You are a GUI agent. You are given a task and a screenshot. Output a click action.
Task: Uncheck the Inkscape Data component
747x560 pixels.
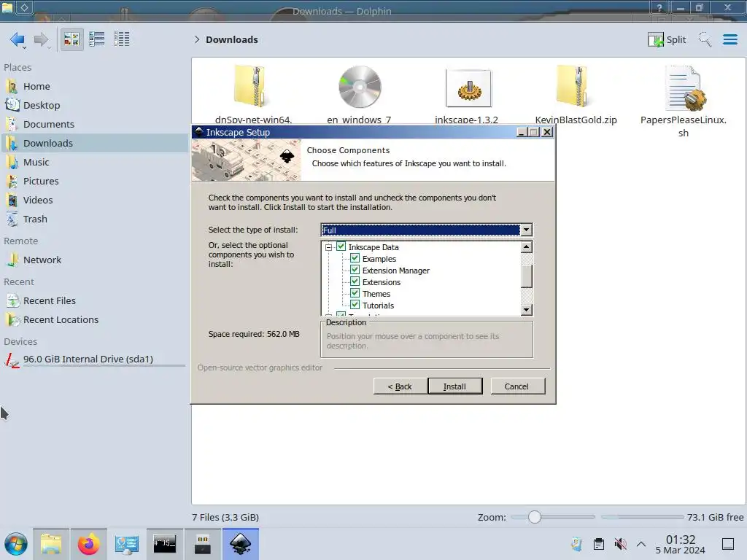(341, 246)
